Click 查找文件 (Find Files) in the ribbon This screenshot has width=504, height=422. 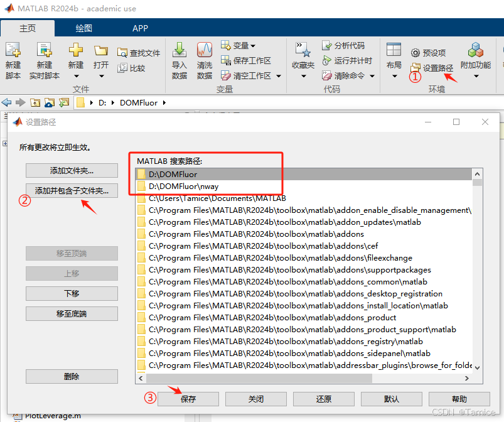pos(139,53)
